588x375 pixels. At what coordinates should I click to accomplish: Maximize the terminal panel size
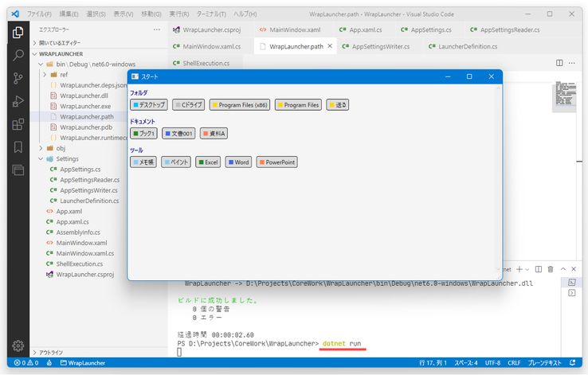pyautogui.click(x=563, y=269)
